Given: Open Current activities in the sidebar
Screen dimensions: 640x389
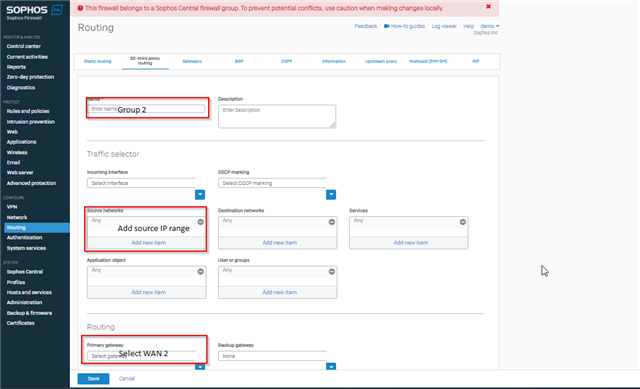Looking at the screenshot, I should pos(27,57).
